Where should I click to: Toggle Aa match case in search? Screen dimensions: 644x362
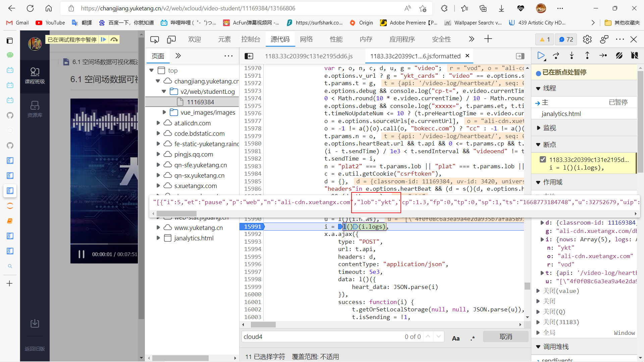(456, 338)
